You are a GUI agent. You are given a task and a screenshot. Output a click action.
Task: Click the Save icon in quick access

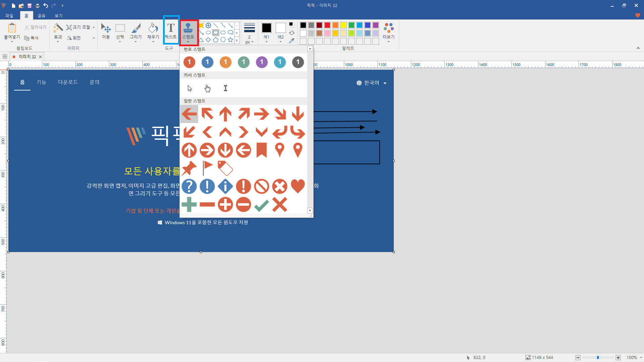pos(30,6)
